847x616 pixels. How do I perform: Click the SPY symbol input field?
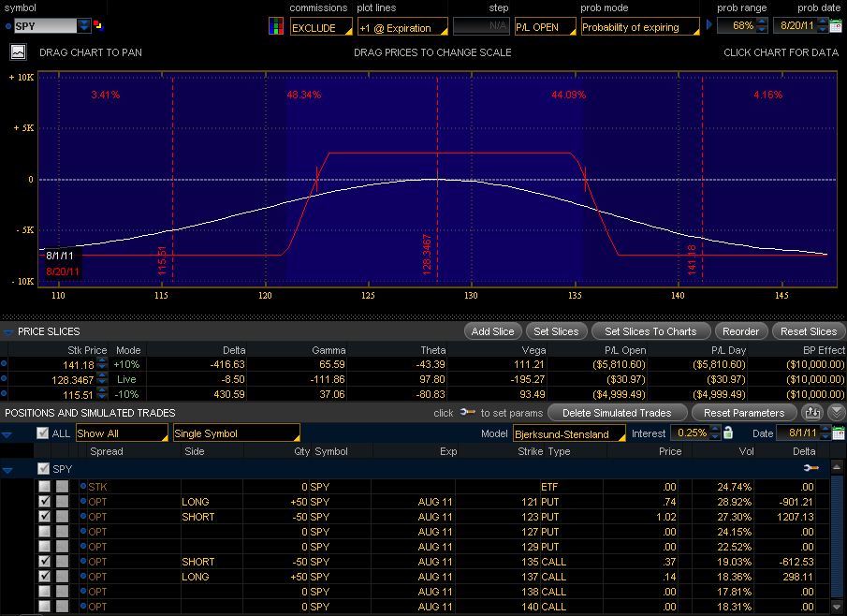click(45, 26)
